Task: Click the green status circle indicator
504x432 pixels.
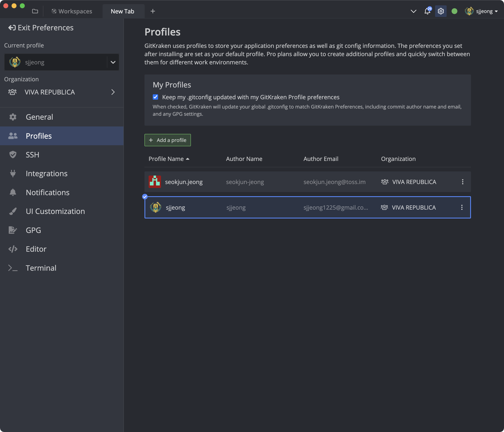Action: click(454, 11)
